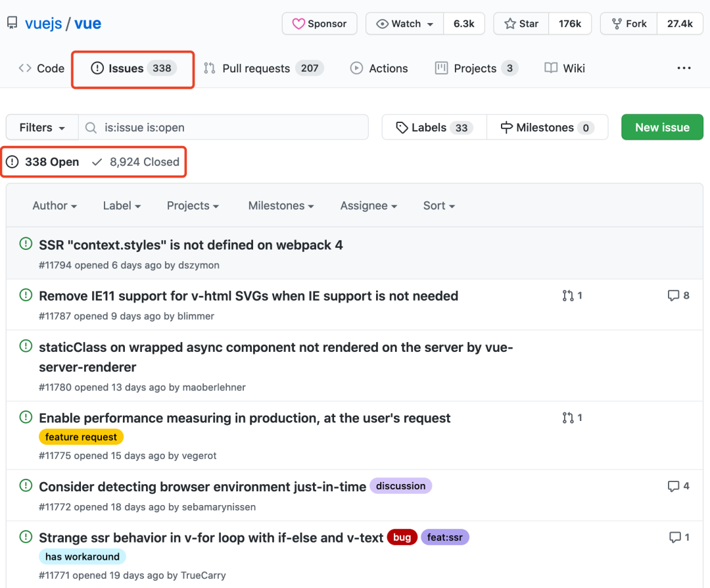Click the Fork count 27.4k
The height and width of the screenshot is (588, 710).
click(680, 24)
